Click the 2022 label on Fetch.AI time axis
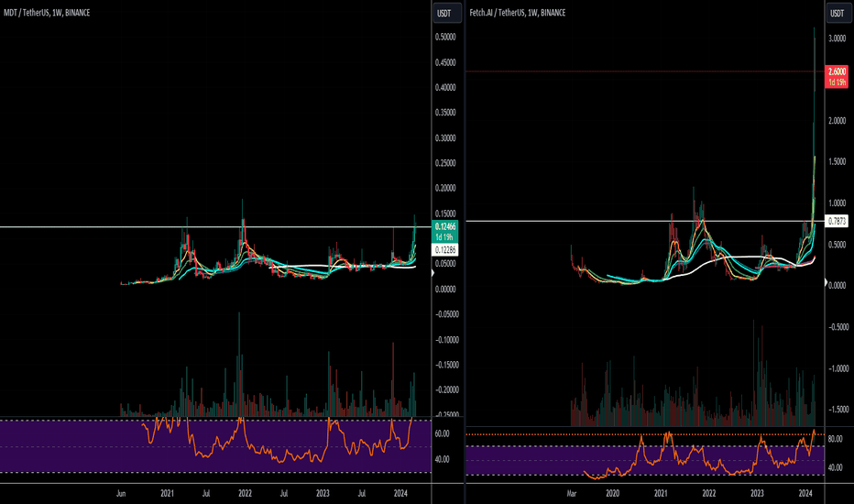 coord(709,494)
